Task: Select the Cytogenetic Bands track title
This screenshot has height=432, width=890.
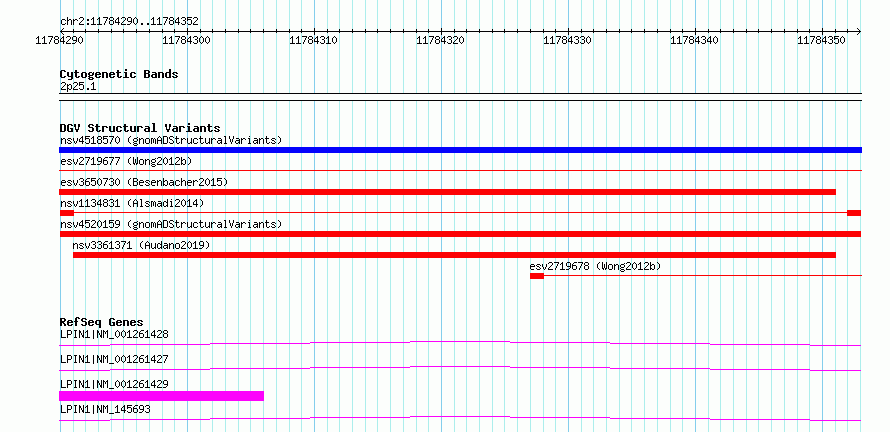Action: point(119,74)
